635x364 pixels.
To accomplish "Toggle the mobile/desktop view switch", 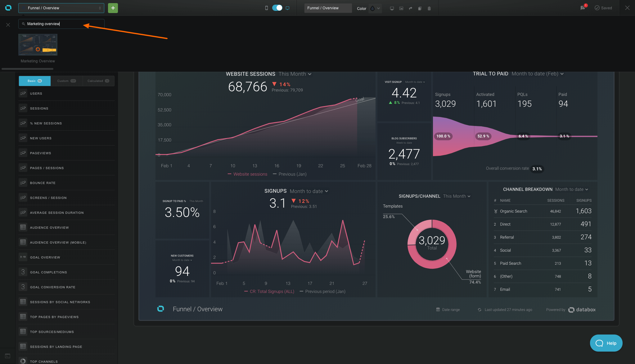I will [x=277, y=8].
